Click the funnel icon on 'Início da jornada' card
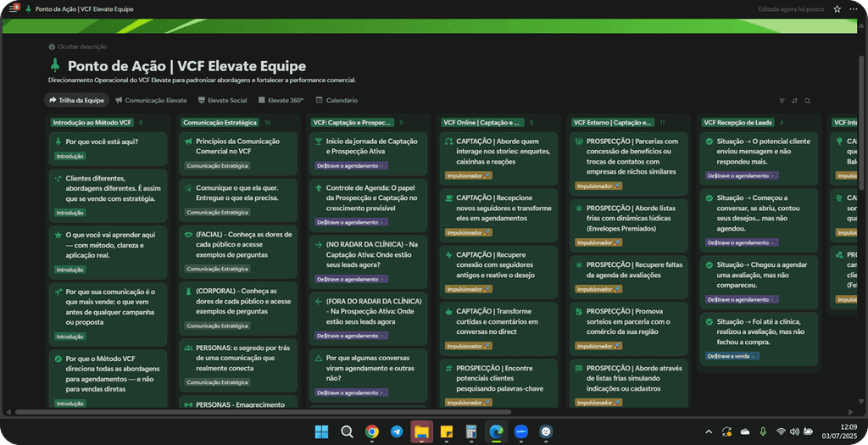The height and width of the screenshot is (445, 868). [319, 142]
